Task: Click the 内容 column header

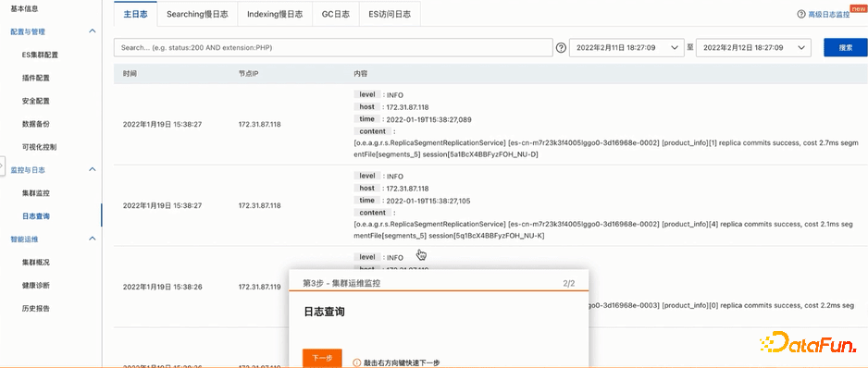Action: click(x=360, y=74)
